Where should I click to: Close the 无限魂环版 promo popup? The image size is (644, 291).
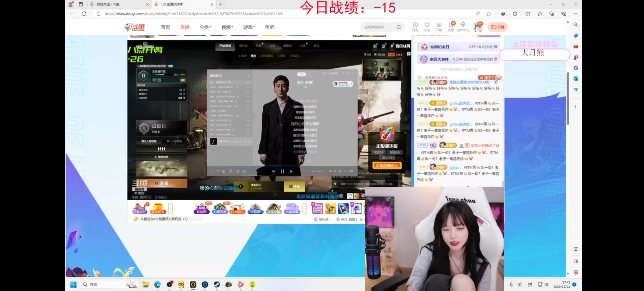click(x=405, y=133)
